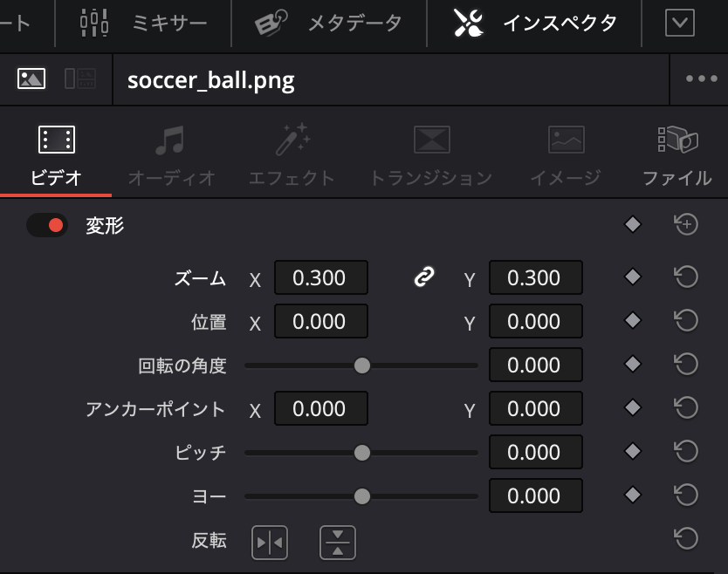Image resolution: width=728 pixels, height=574 pixels.
Task: Select the filmstrip view icon near soccer_ball.png
Action: pyautogui.click(x=81, y=79)
